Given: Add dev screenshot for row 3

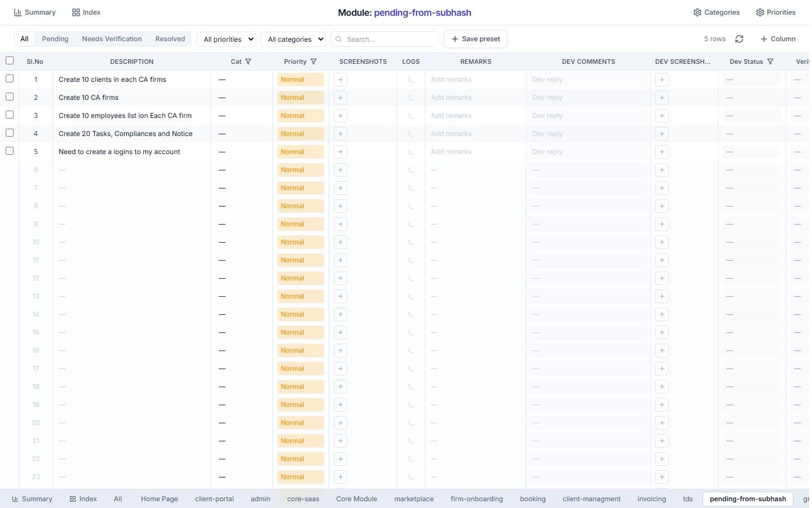Looking at the screenshot, I should coord(662,116).
